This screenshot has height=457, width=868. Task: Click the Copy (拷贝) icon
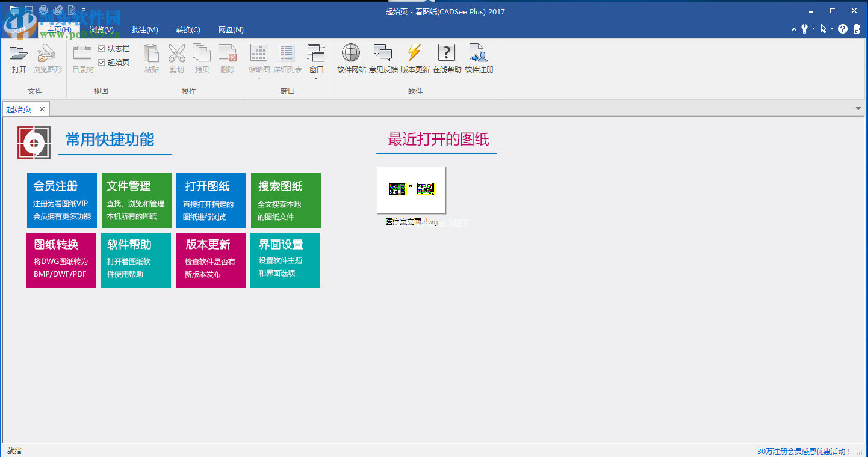pyautogui.click(x=202, y=54)
